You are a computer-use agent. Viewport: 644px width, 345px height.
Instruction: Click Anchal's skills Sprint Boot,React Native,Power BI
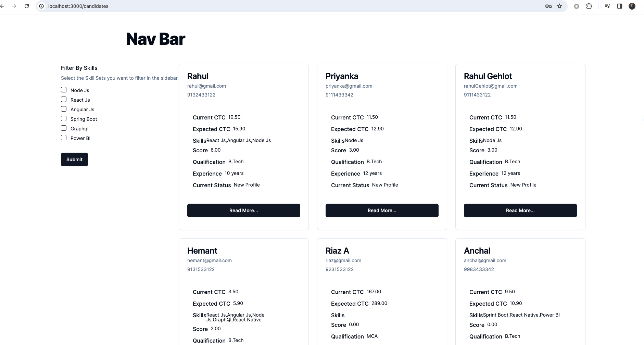pos(521,315)
